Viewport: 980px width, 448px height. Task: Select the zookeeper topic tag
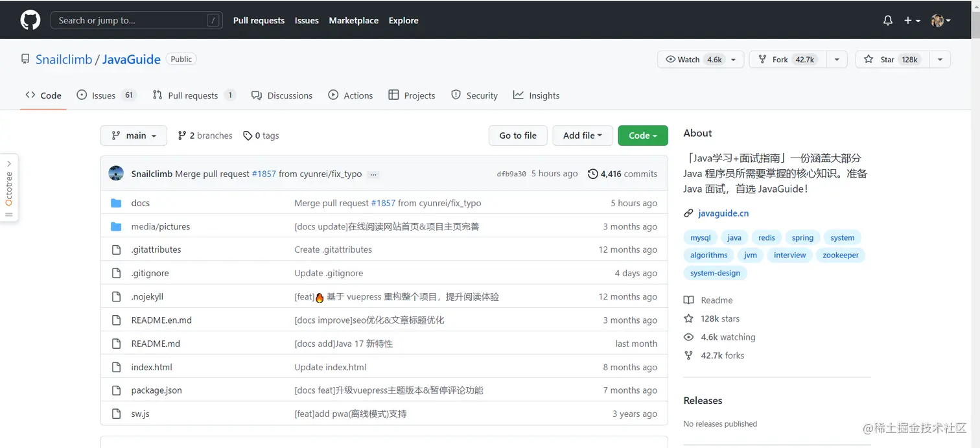[841, 255]
